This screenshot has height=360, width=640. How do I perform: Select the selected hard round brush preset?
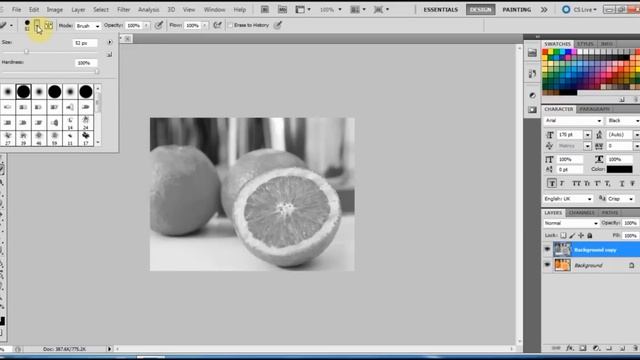click(x=23, y=91)
